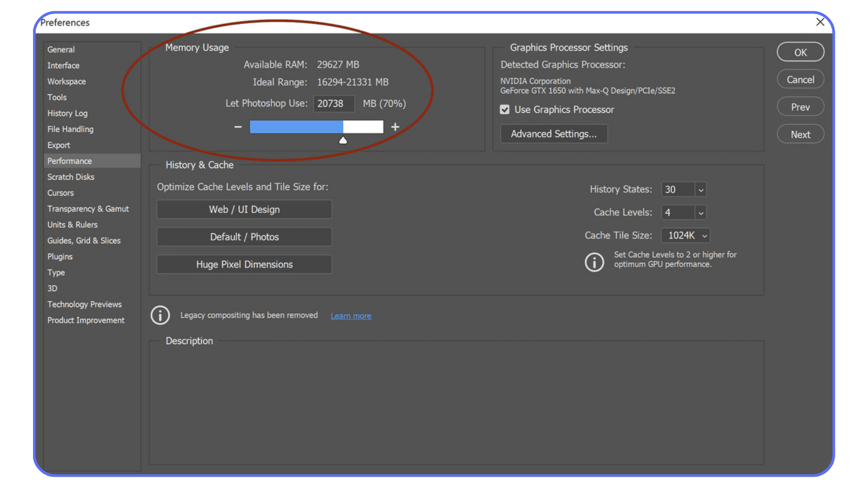The height and width of the screenshot is (488, 868).
Task: Open the Cache Levels dropdown
Action: [x=700, y=212]
